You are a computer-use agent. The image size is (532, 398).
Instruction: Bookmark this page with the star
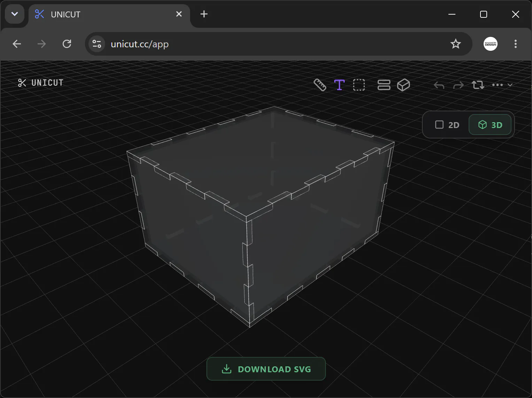point(455,44)
